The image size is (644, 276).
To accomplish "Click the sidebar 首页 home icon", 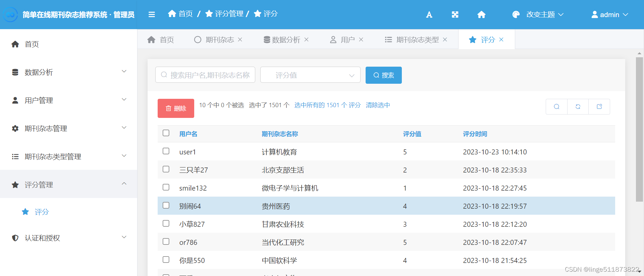I will [x=15, y=44].
